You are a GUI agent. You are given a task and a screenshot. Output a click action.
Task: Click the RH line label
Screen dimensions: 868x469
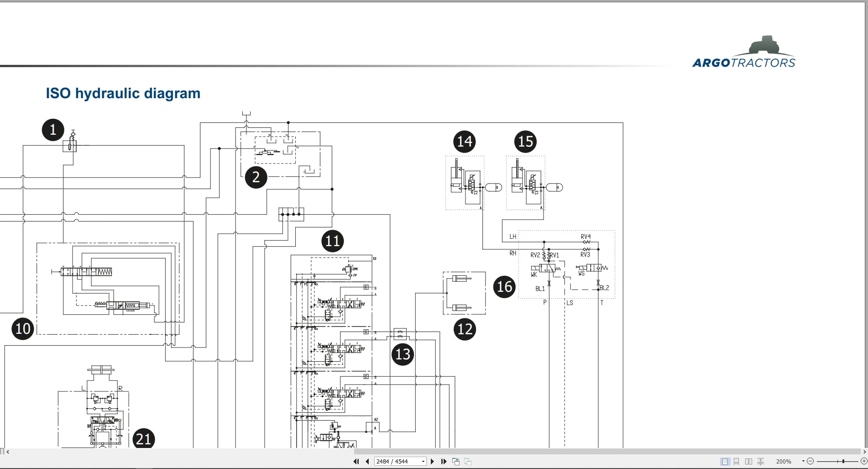tap(513, 253)
